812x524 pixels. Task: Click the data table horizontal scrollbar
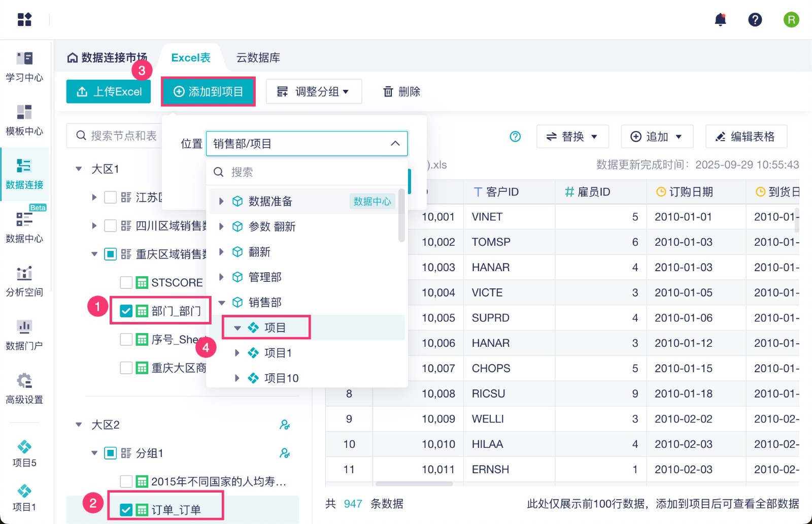click(414, 484)
